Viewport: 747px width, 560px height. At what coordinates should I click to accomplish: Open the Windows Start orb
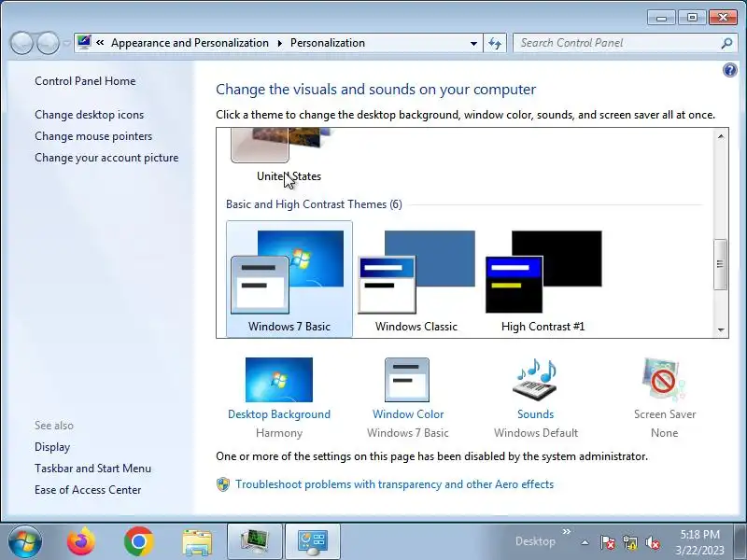tap(25, 541)
